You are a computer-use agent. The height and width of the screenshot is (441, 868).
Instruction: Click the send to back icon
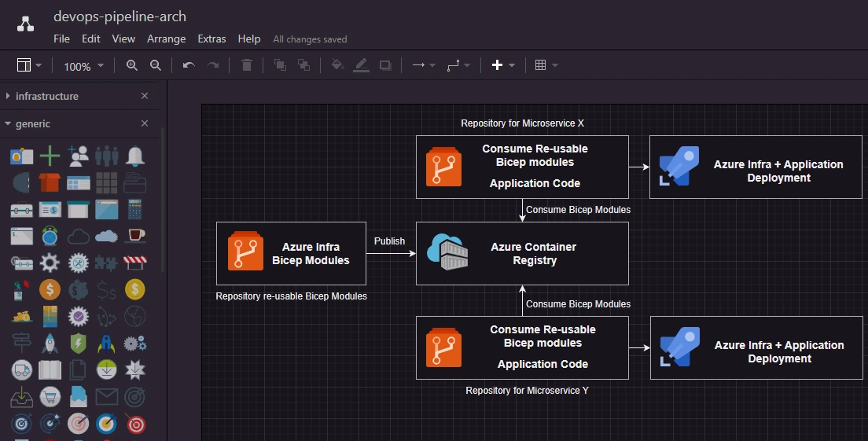[x=304, y=65]
